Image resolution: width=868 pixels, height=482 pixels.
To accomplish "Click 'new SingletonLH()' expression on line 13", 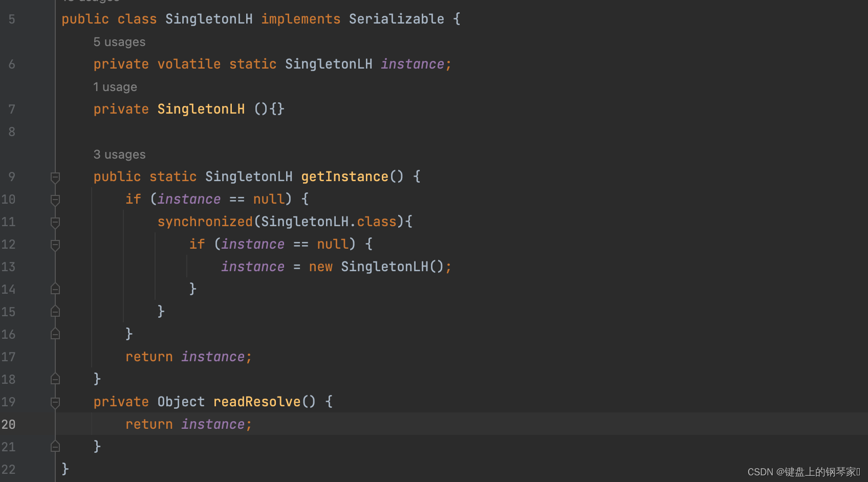I will click(376, 267).
